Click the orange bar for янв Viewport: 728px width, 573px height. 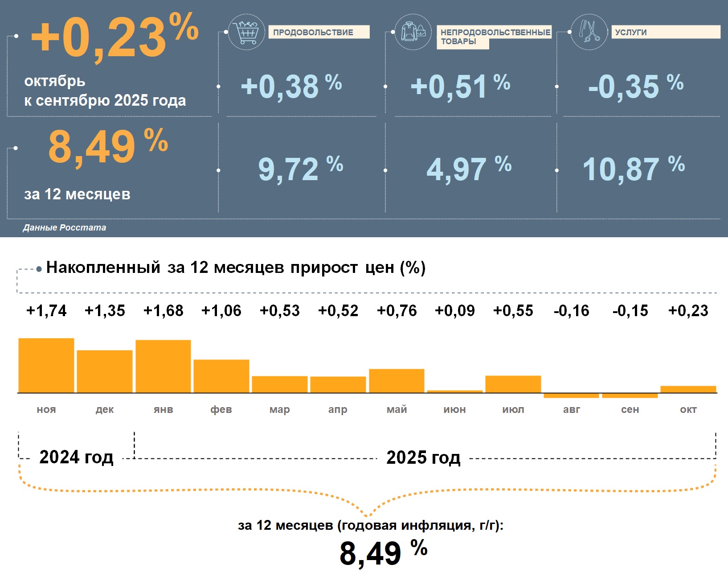click(163, 367)
